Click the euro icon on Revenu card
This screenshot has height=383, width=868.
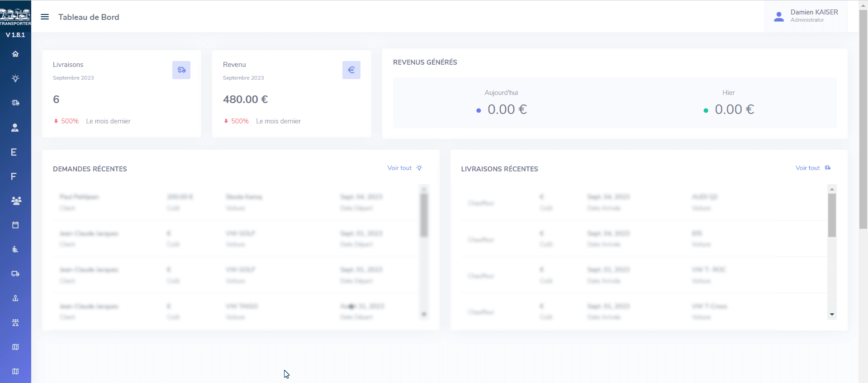[351, 70]
